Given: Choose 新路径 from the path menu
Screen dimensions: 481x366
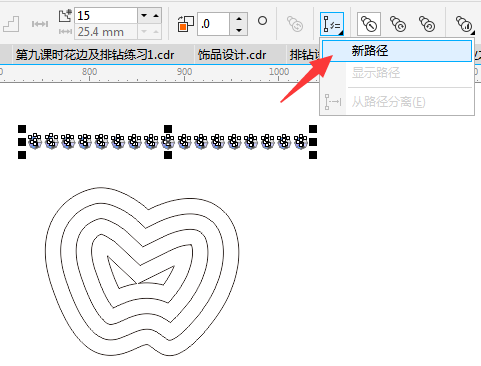Looking at the screenshot, I should tap(396, 51).
